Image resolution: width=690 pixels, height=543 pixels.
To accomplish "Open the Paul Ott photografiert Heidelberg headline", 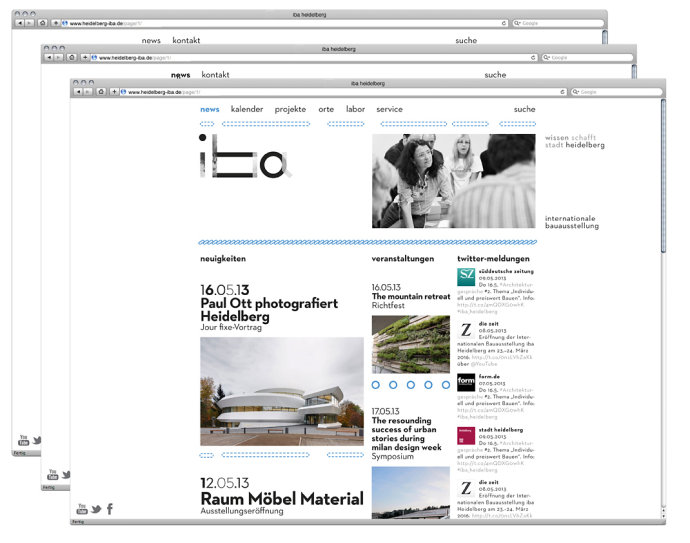I will tap(269, 310).
